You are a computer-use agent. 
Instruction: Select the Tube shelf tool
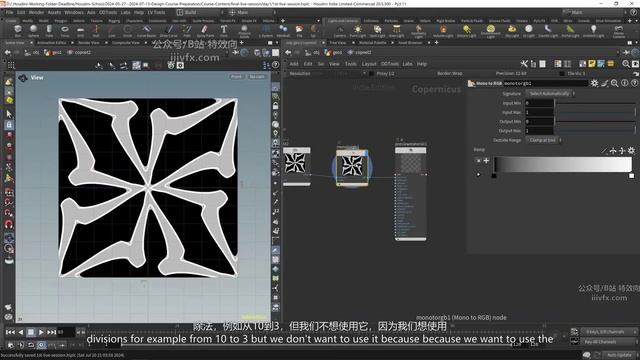[49, 31]
